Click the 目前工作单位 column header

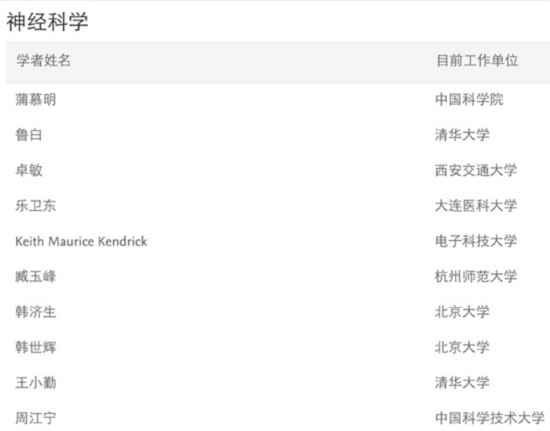point(477,60)
